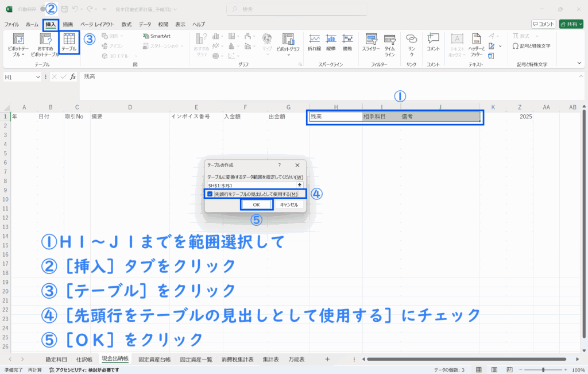
Task: Open the 固定資産台帳 sheet tab
Action: (x=154, y=360)
